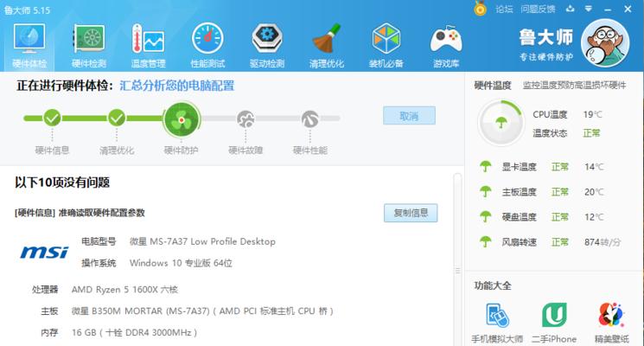Select text AMD Ryzen 5 1600X 六核
Image resolution: width=644 pixels, height=346 pixels.
click(x=124, y=290)
